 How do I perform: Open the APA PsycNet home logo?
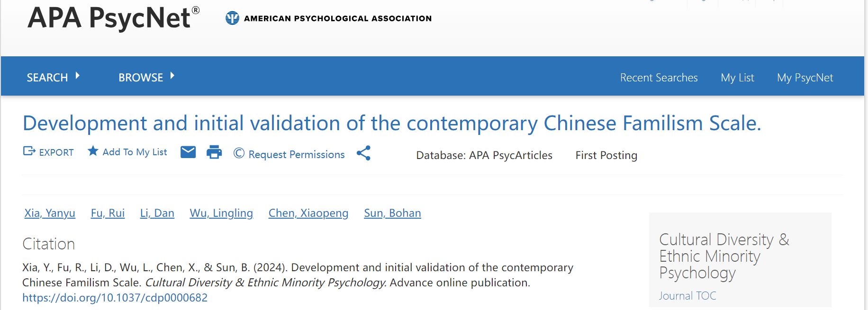(113, 18)
